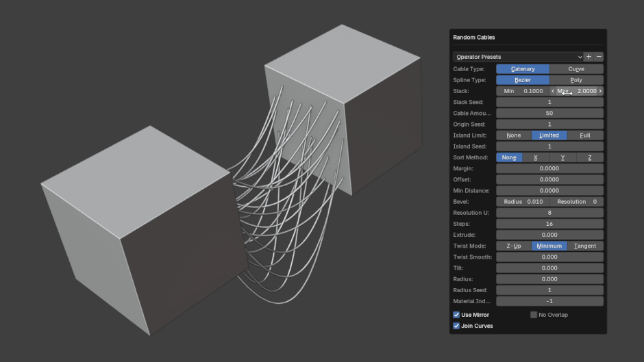Choose Z-Up twist mode
Screen dimensions: 644x362
click(x=513, y=246)
